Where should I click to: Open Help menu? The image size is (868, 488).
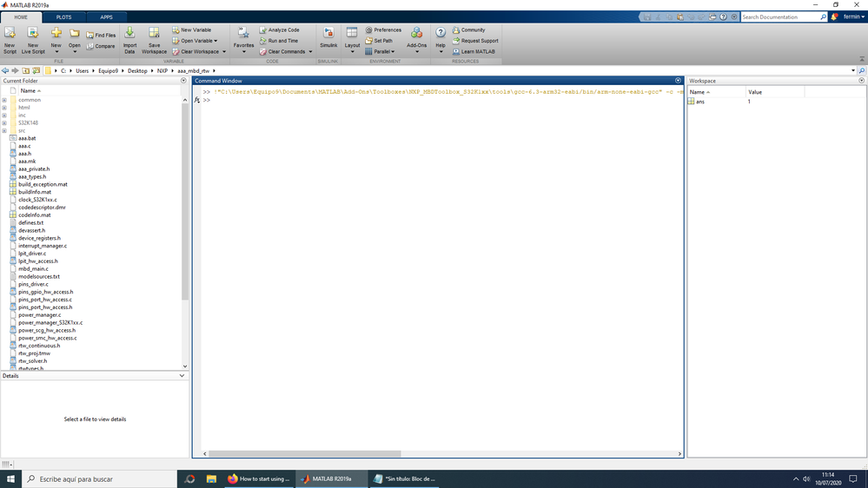click(441, 41)
